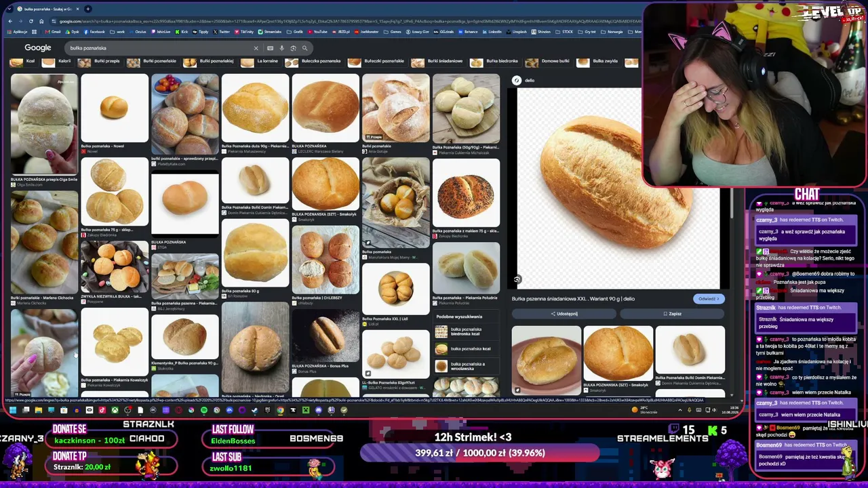Image resolution: width=868 pixels, height=488 pixels.
Task: Filter images by the Kalorii chip
Action: click(x=57, y=62)
